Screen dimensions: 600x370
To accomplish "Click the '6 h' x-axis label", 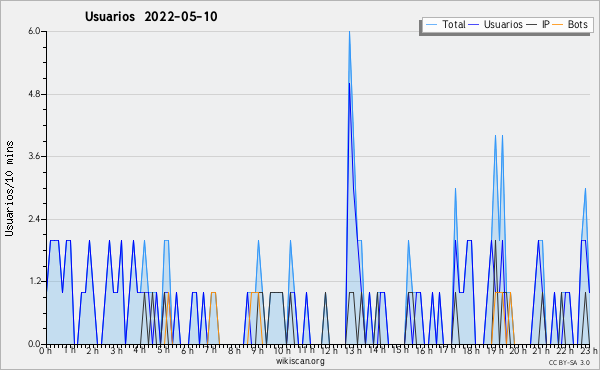I will 188,351.
